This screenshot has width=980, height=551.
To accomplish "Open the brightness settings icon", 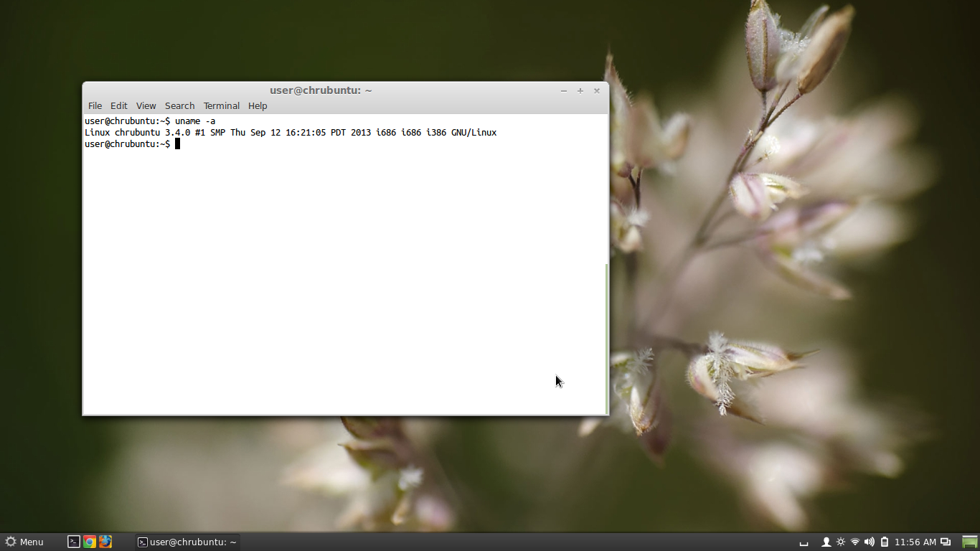I will (x=841, y=542).
